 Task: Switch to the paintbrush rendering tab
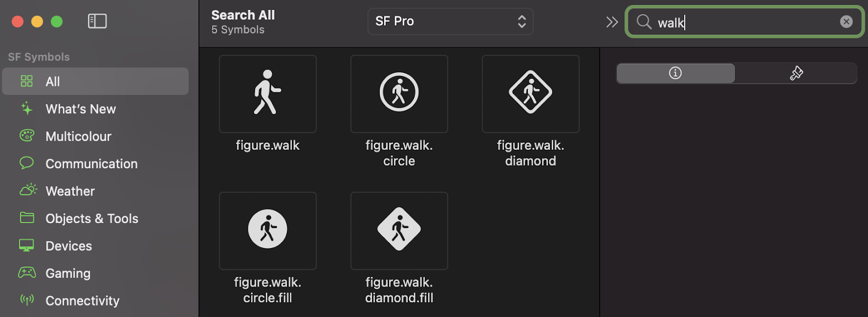tap(796, 73)
